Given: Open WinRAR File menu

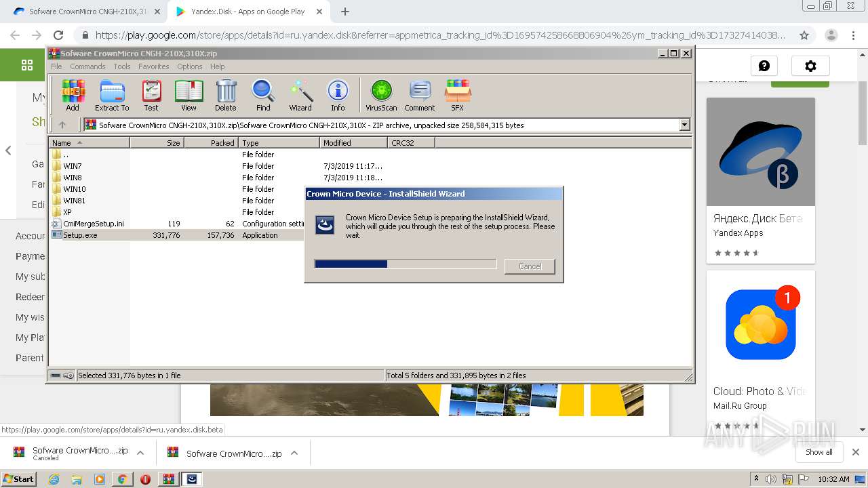Looking at the screenshot, I should [56, 66].
